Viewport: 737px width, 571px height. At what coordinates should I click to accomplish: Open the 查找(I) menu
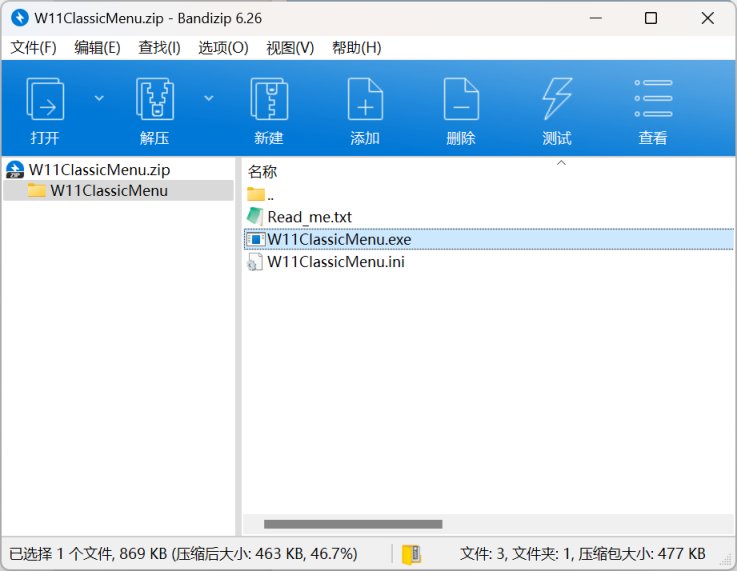[x=159, y=47]
